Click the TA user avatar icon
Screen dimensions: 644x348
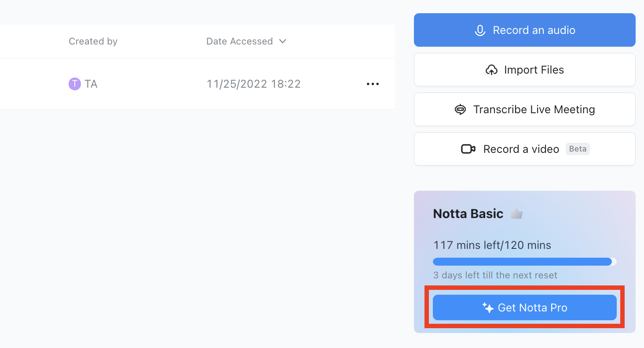(75, 84)
